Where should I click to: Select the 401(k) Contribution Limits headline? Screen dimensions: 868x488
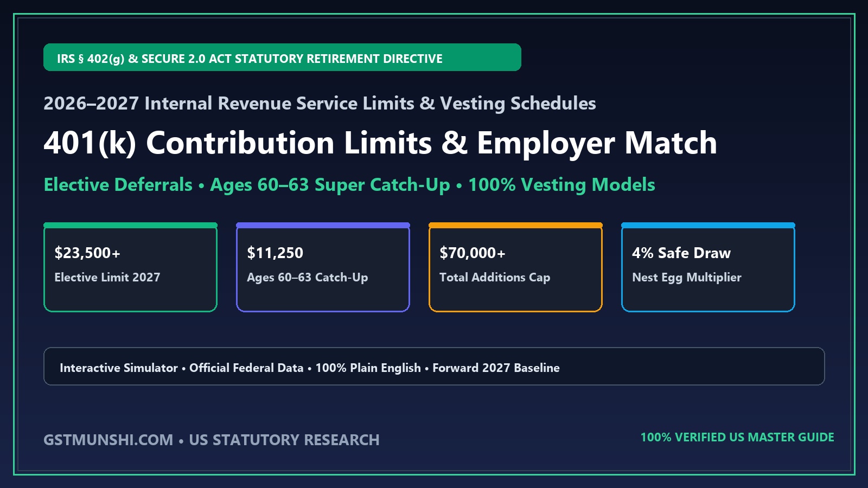[x=380, y=143]
